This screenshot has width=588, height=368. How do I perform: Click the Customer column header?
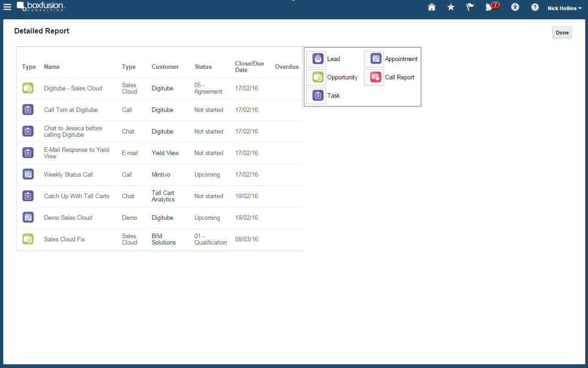165,67
